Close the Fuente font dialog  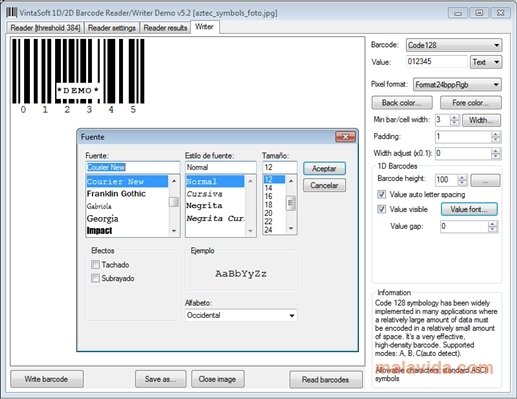click(345, 137)
